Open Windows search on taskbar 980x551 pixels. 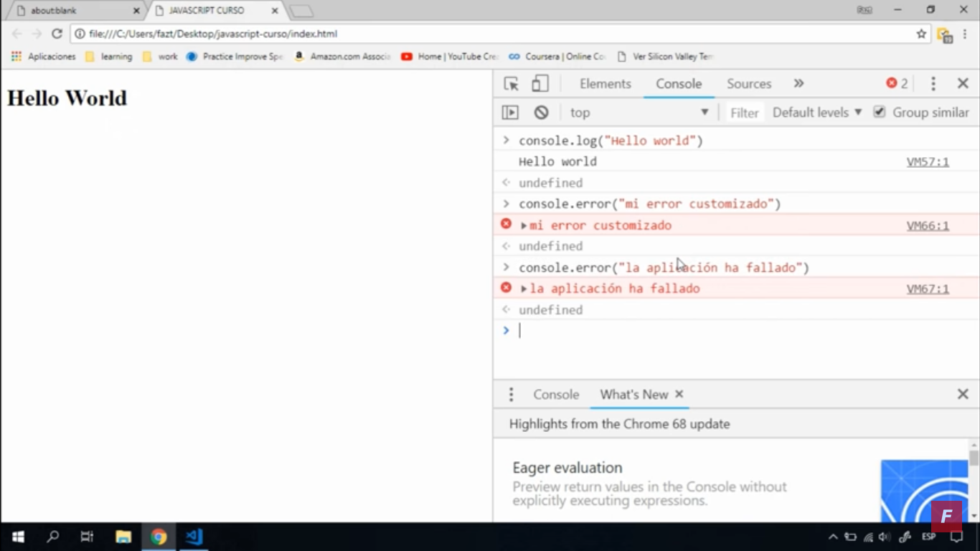coord(52,537)
